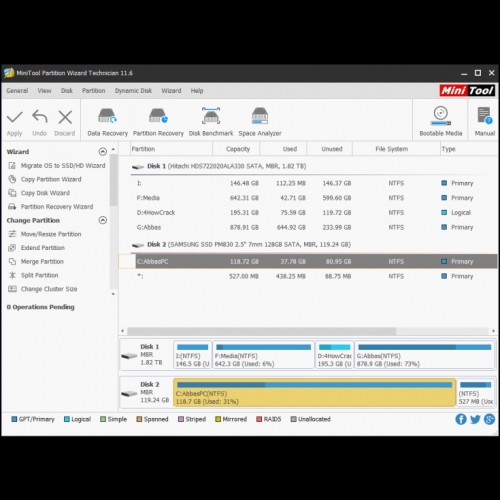Launch Partition Recovery from the toolbar
Image resolution: width=500 pixels, height=500 pixels.
point(158,122)
